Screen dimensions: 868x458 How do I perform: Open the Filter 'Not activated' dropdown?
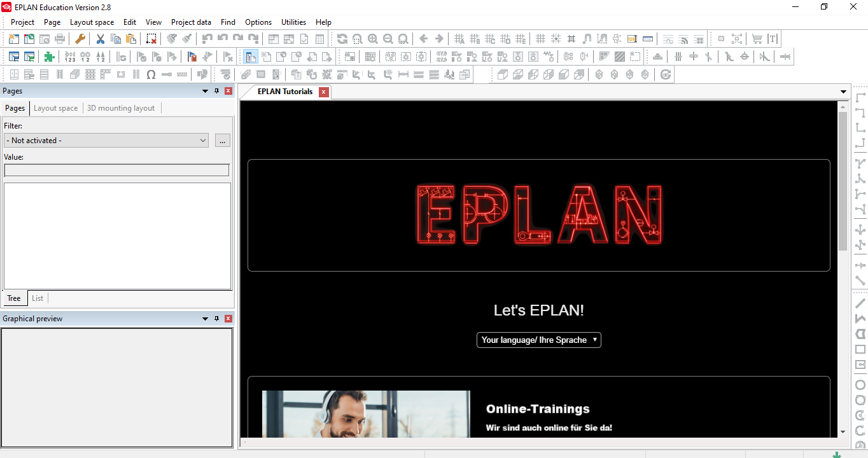(106, 141)
